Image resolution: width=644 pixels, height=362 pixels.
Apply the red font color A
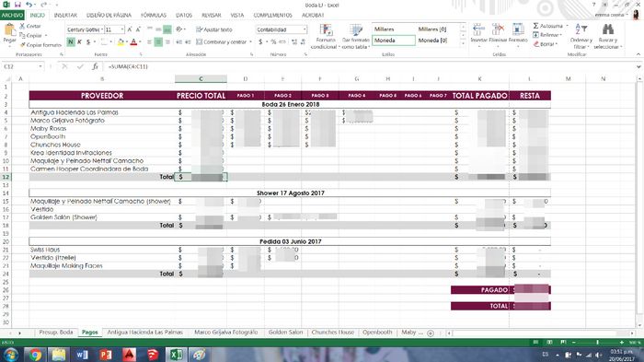[x=133, y=42]
